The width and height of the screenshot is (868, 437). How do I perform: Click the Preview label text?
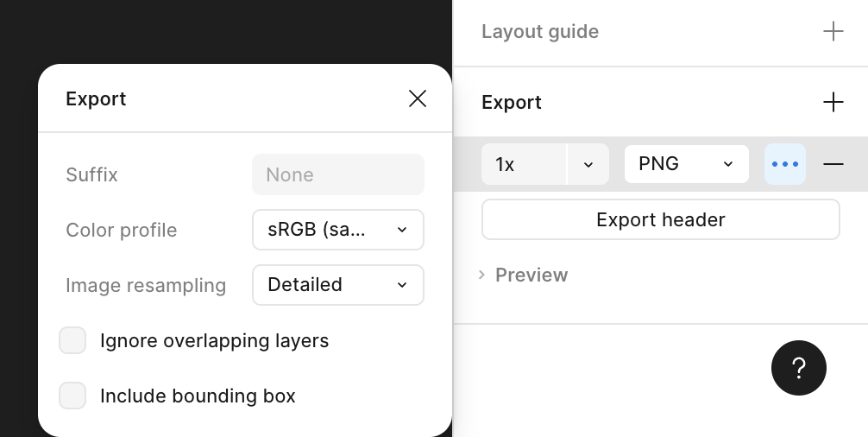531,275
